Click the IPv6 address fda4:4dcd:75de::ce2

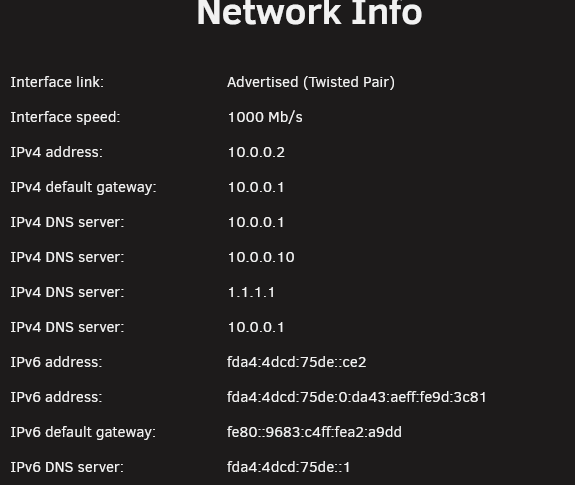(x=297, y=362)
